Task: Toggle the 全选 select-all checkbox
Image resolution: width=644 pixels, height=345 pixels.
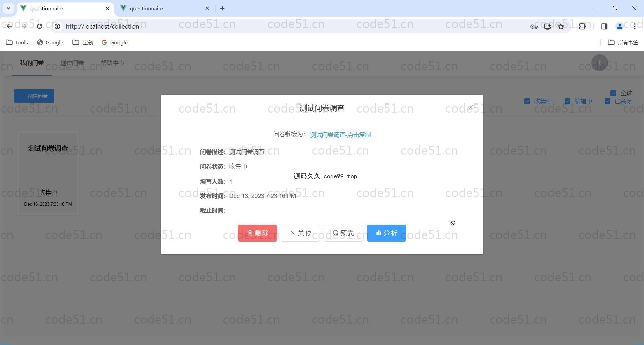Action: pyautogui.click(x=613, y=93)
